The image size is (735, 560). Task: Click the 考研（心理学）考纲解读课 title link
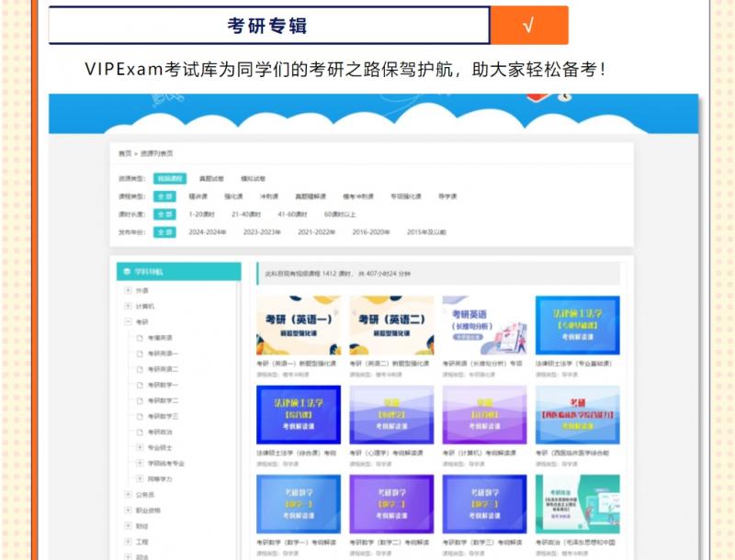click(386, 453)
